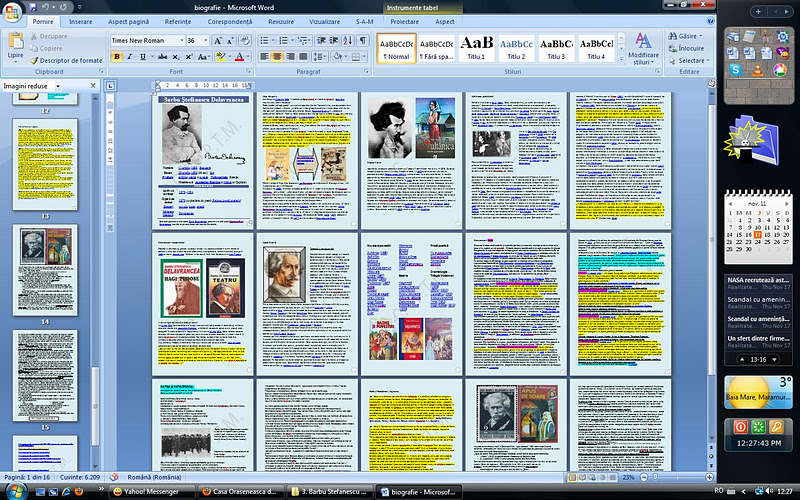Toggle center alignment
The width and height of the screenshot is (800, 500).
tap(277, 57)
